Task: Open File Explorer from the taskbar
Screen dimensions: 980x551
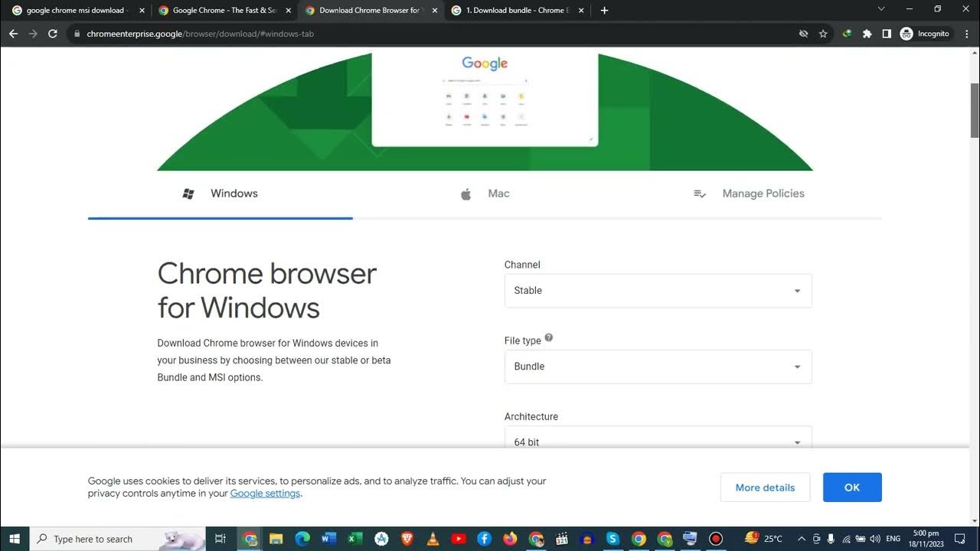Action: tap(276, 539)
